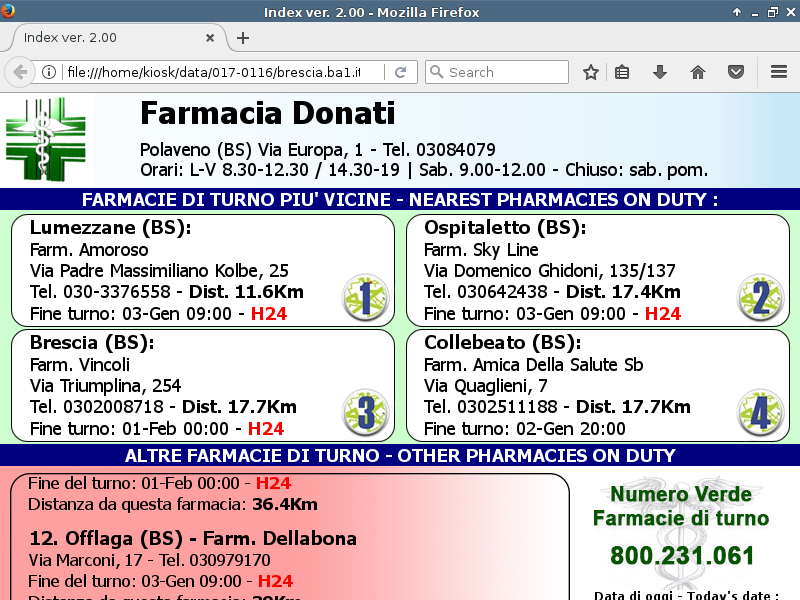
Task: Show bookmarks list icon in toolbar
Action: (x=622, y=72)
